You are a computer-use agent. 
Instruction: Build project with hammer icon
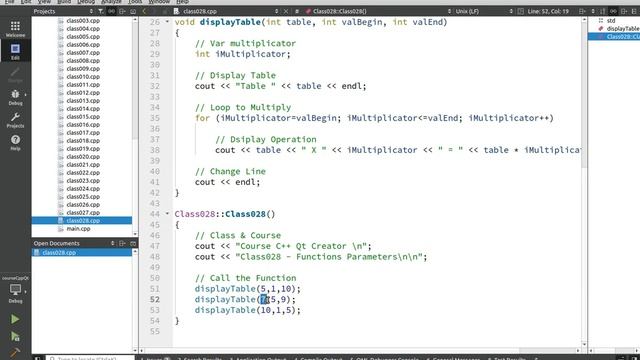click(15, 352)
